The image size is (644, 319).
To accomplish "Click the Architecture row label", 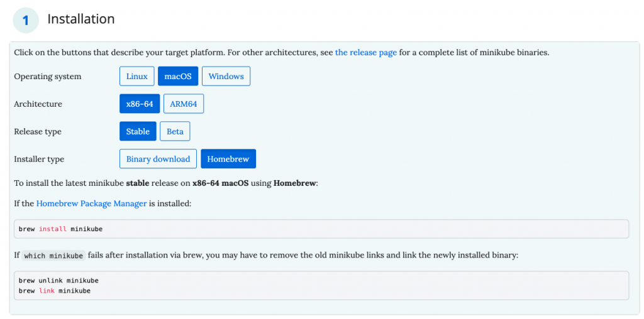I will coord(38,104).
